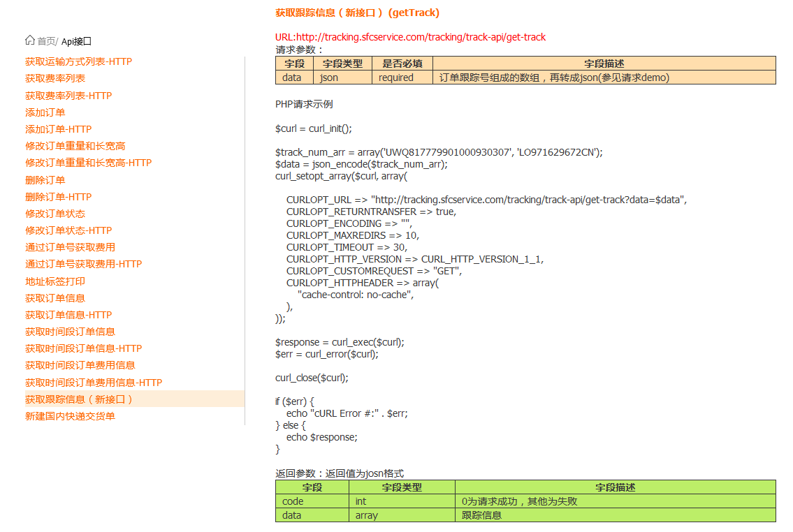
Task: Open 添加订单 API doc
Action: tap(45, 112)
